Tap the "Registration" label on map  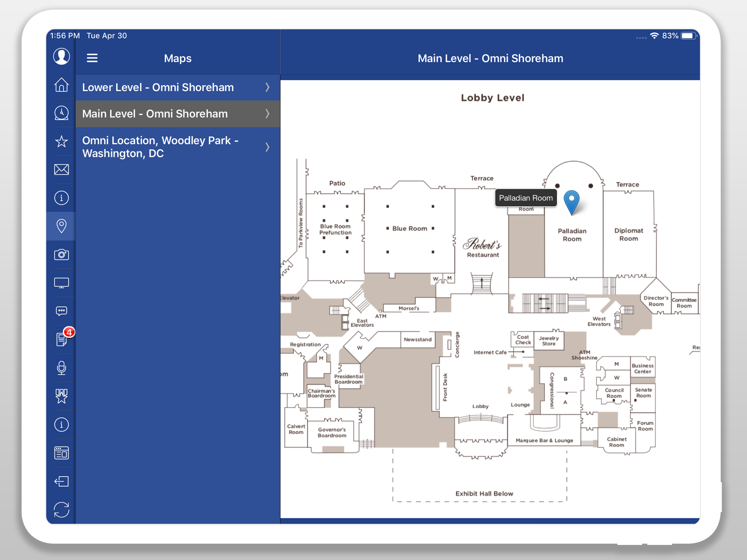305,345
